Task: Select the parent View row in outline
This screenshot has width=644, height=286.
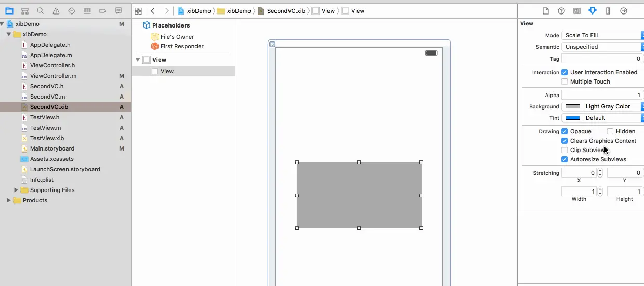Action: point(183,60)
